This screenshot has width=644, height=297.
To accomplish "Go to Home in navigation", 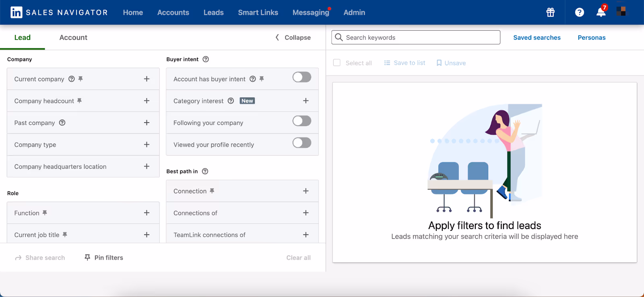I will (133, 12).
